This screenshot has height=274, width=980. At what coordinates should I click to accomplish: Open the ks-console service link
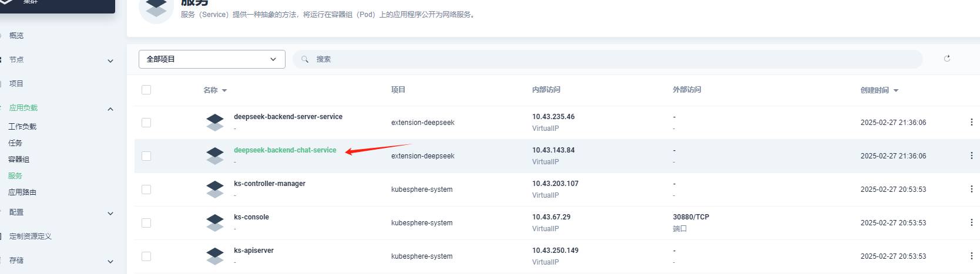[x=251, y=217]
